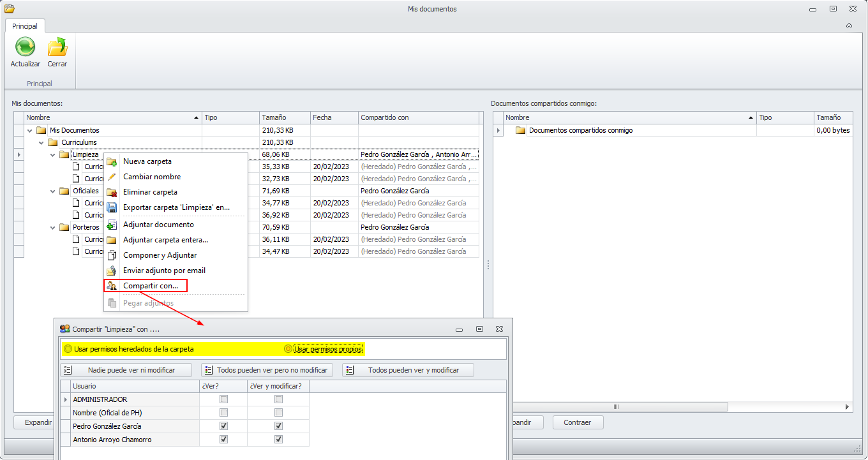Select Exportar carpeta 'Limpieza' option

176,207
